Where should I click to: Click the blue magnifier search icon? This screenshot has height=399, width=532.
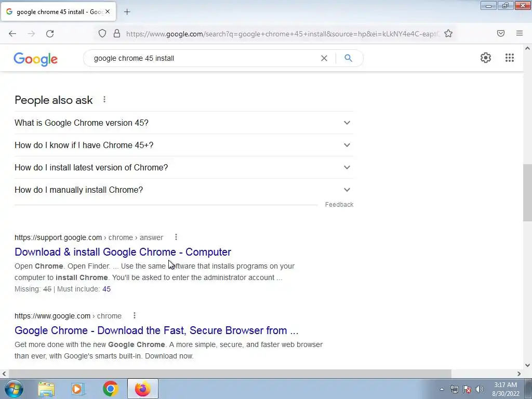click(x=348, y=58)
